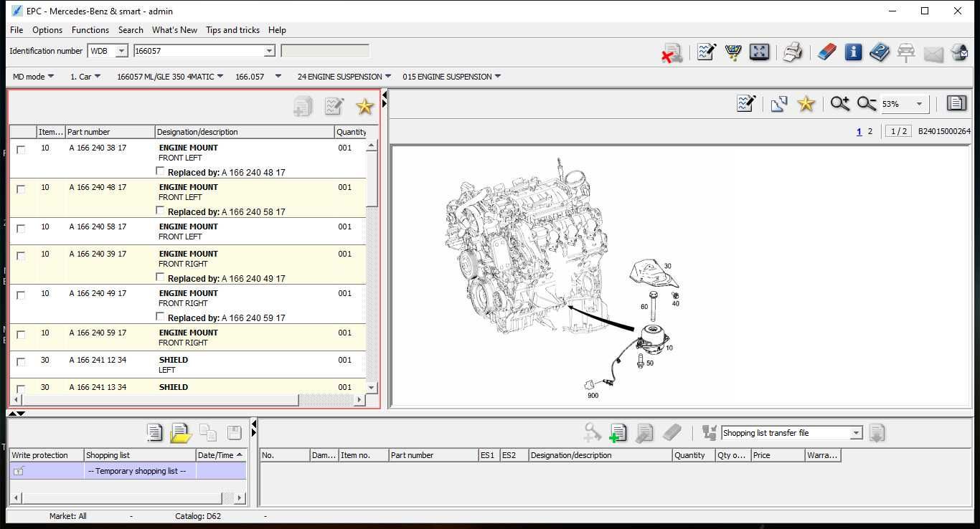
Task: Sort by the Part number column header
Action: click(x=110, y=132)
